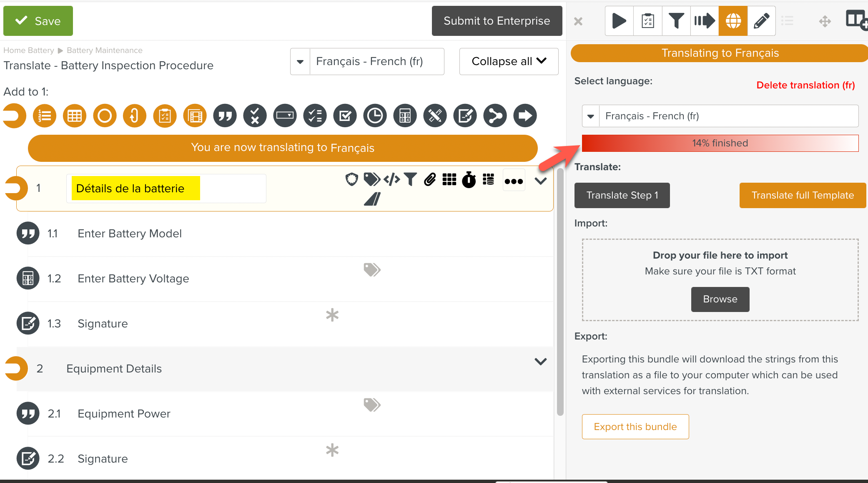Viewport: 868px width, 483px height.
Task: Click the paperclip attachment icon on step 1
Action: [430, 179]
